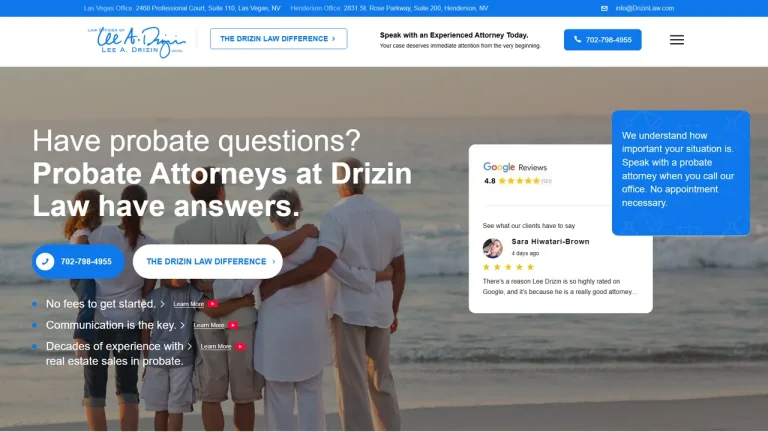Click 'Speak with an Experienced Attorney Today' text
768x432 pixels.
coord(454,35)
